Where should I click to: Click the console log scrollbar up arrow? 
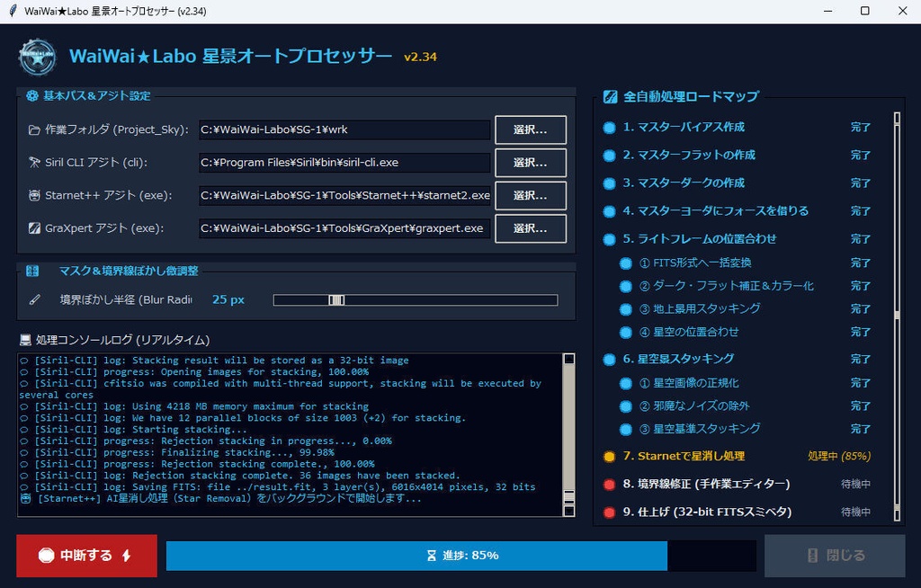click(568, 359)
